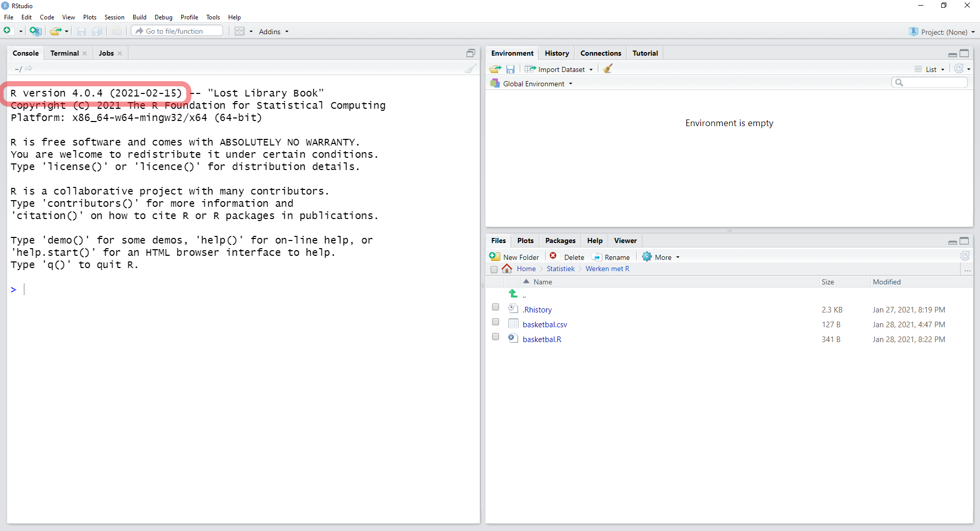Save the workspace in the Environment pane
Image resolution: width=980 pixels, height=531 pixels.
pos(510,68)
